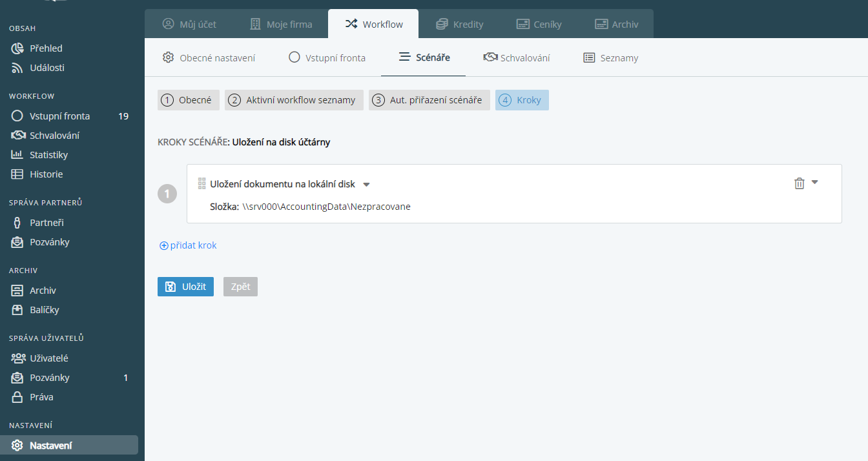Go to Statistiky in sidebar
The width and height of the screenshot is (868, 461).
coord(48,155)
